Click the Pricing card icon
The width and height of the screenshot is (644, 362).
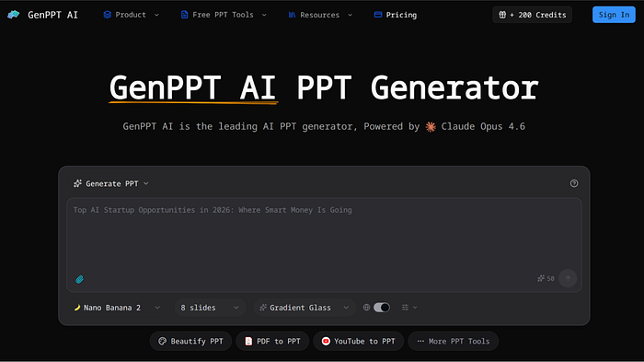[x=378, y=15]
